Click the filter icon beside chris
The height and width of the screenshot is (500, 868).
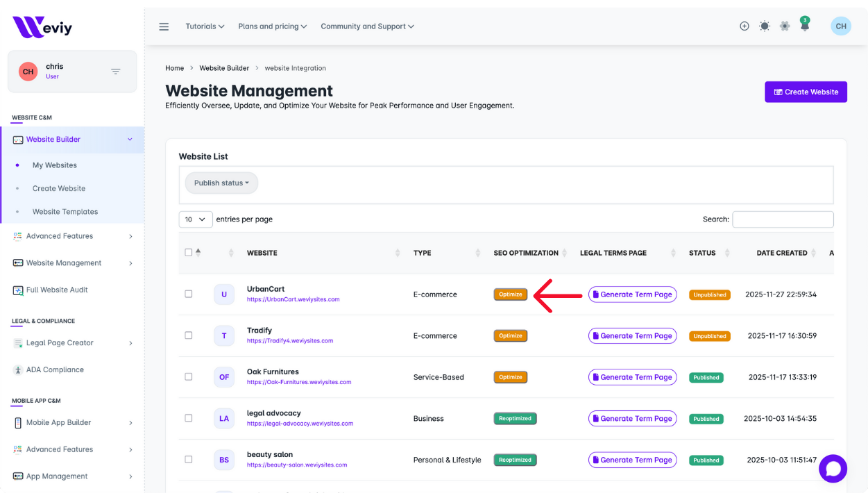pos(116,72)
